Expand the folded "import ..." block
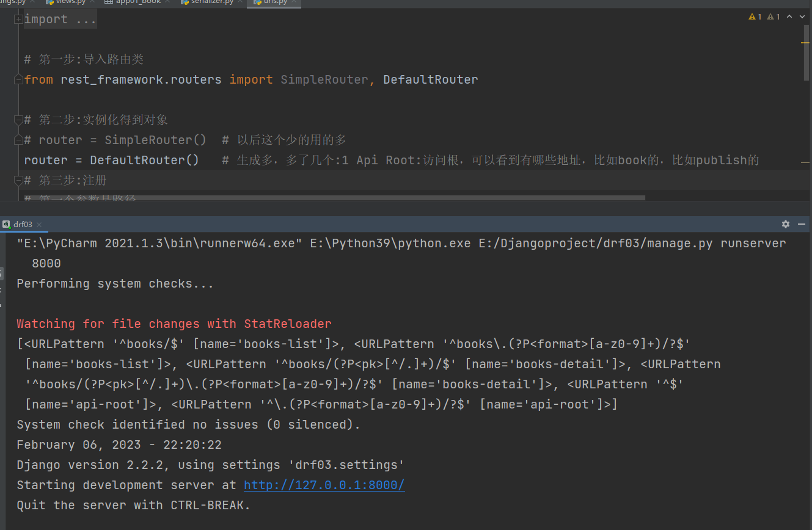The image size is (812, 530). coord(18,20)
